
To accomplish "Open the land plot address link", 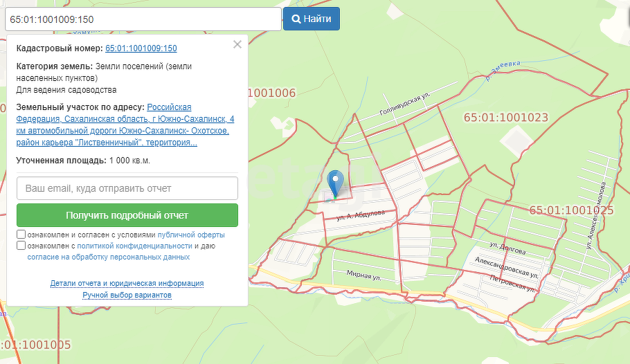I will [125, 125].
